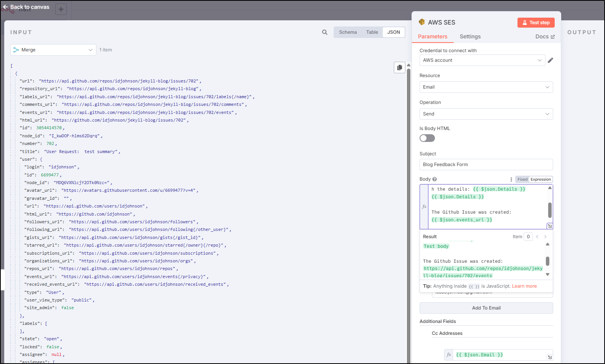Viewport: 605px width, 364px height.
Task: Switch input view to Schema
Action: coord(348,32)
